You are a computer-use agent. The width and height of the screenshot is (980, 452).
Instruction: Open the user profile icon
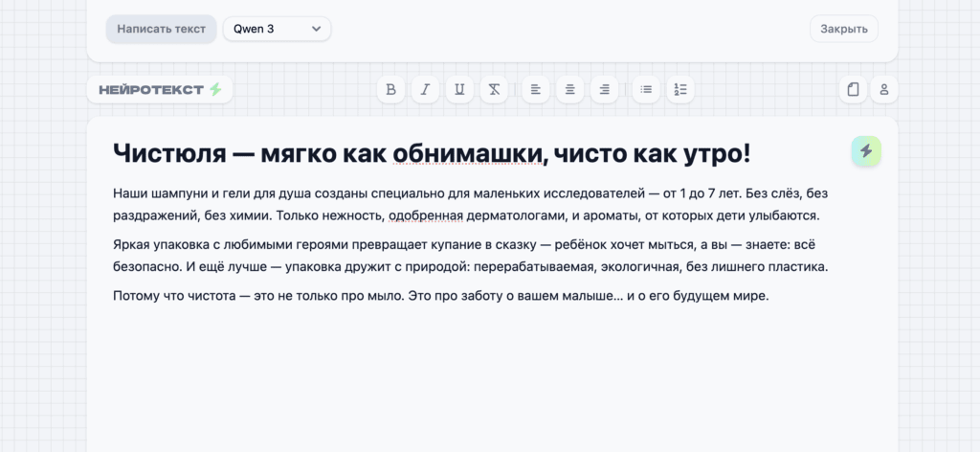point(883,89)
